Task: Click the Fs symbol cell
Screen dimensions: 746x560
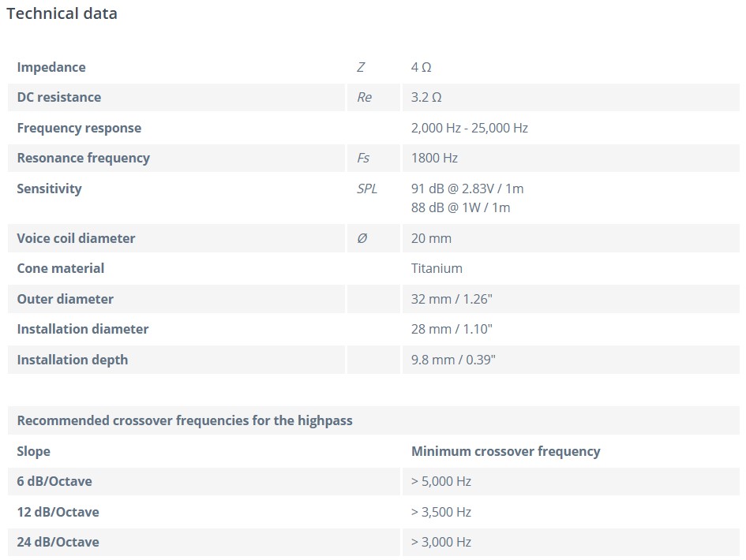Action: (363, 158)
